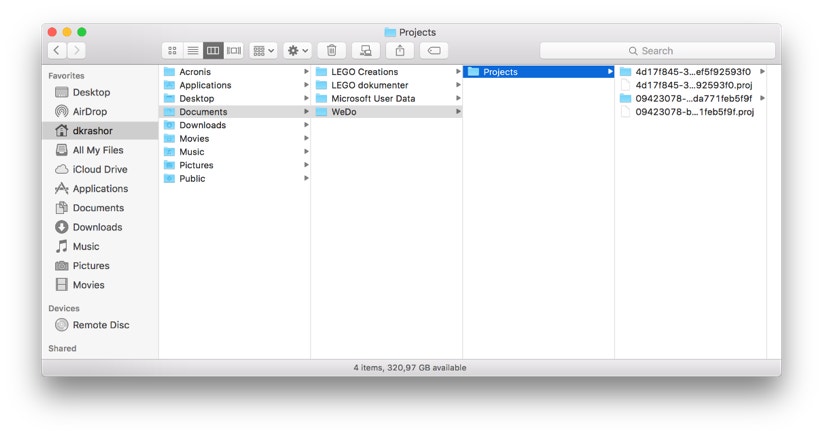Open the Downloads folder in first column
823x436 pixels.
(x=202, y=125)
